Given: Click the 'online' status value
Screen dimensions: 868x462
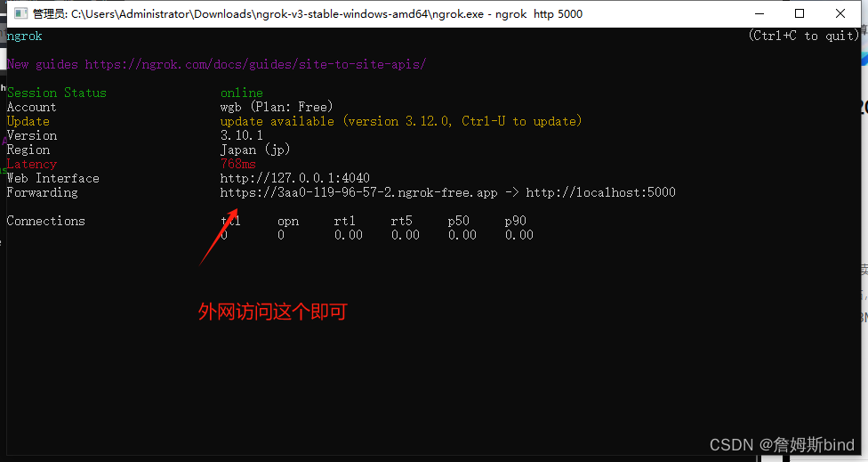Looking at the screenshot, I should tap(241, 93).
